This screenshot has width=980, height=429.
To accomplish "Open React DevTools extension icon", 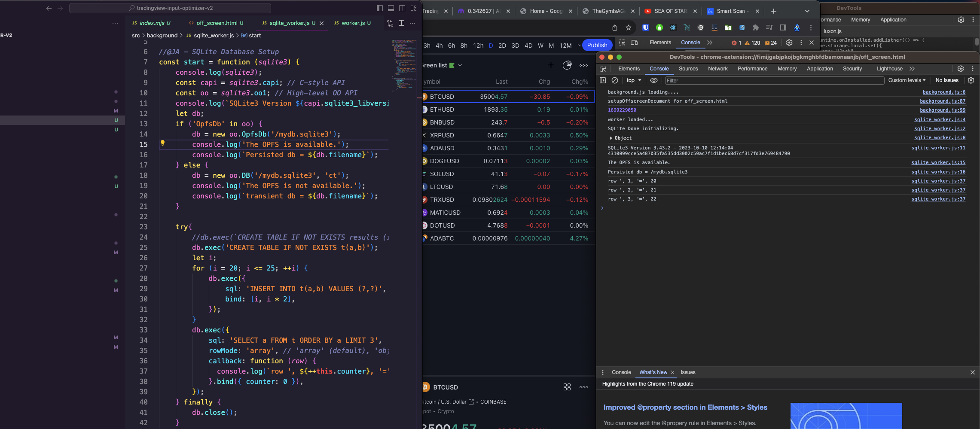I will (673, 27).
